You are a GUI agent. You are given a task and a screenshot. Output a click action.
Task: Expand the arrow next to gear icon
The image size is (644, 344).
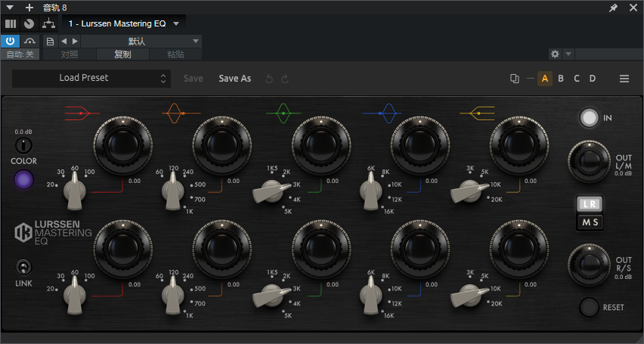tap(568, 54)
